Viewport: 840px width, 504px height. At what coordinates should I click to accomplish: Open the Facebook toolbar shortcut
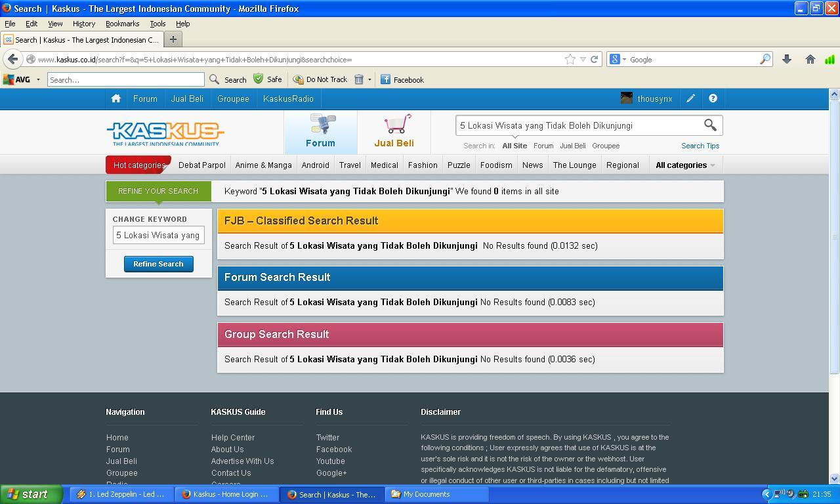tap(402, 79)
